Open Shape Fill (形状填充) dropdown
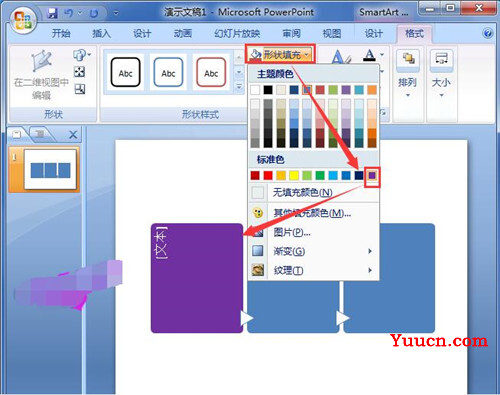 [x=280, y=54]
